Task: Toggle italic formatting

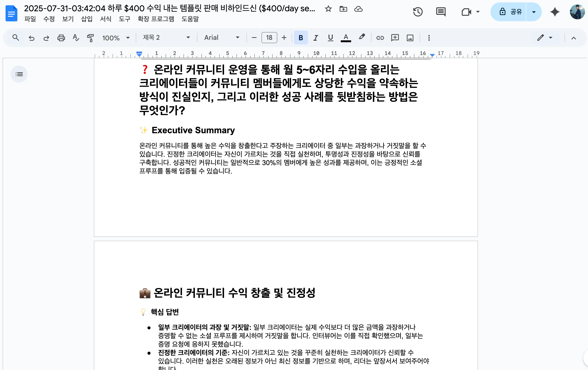Action: pyautogui.click(x=315, y=38)
